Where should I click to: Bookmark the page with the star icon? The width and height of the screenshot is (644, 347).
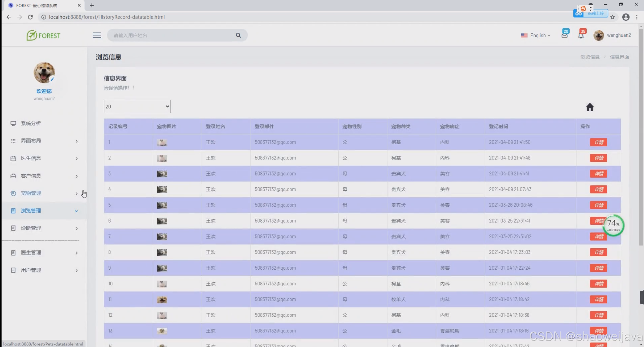point(612,17)
